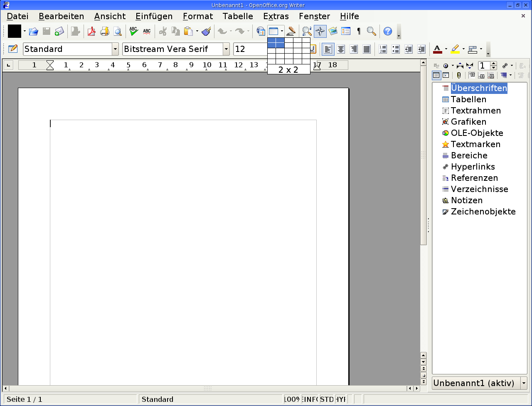Decrease indent icon
Screen dimensions: 532x406
point(409,49)
